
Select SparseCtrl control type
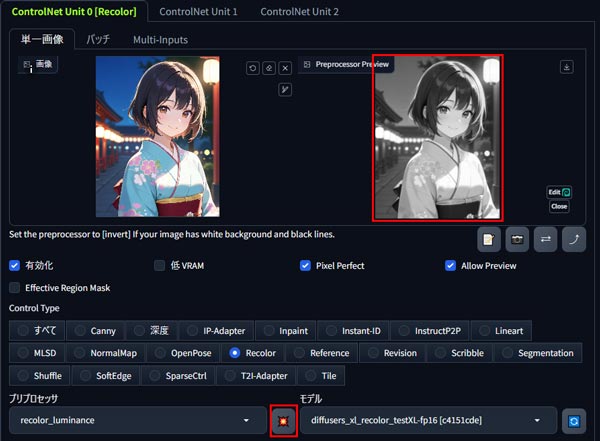pos(178,376)
